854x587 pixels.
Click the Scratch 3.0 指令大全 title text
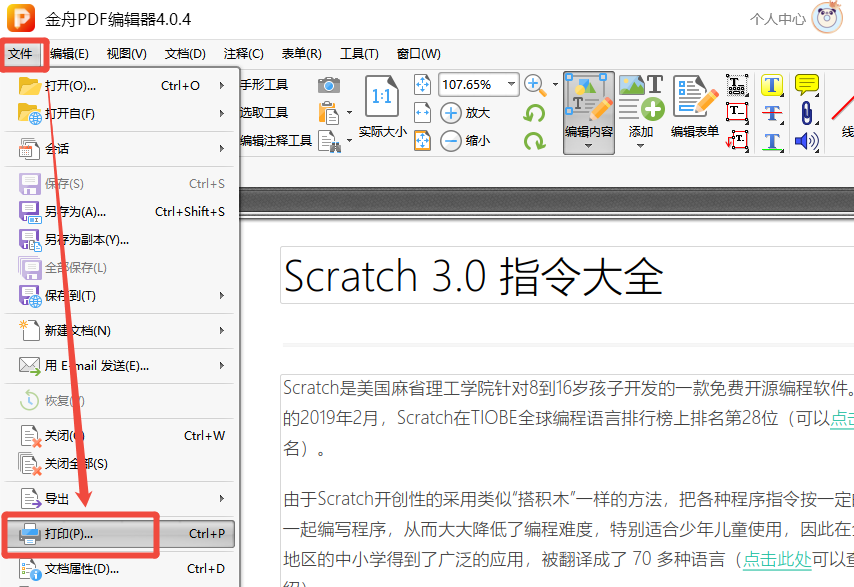tap(473, 277)
